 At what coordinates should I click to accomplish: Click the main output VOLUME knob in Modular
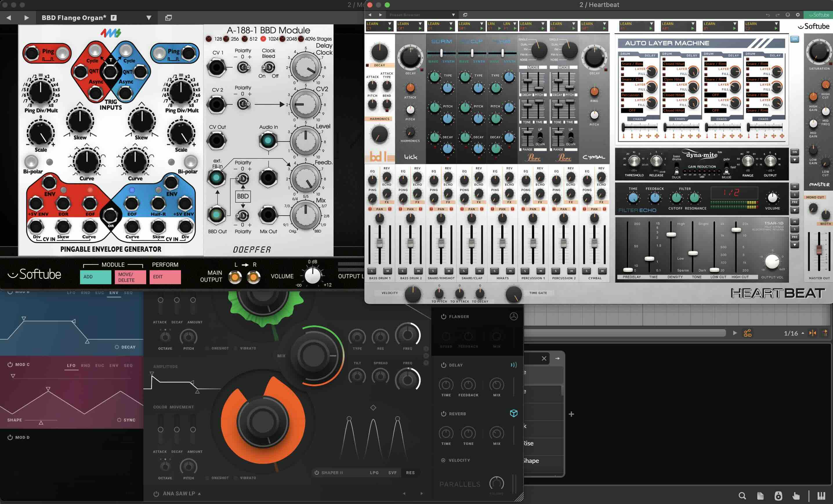click(x=312, y=276)
